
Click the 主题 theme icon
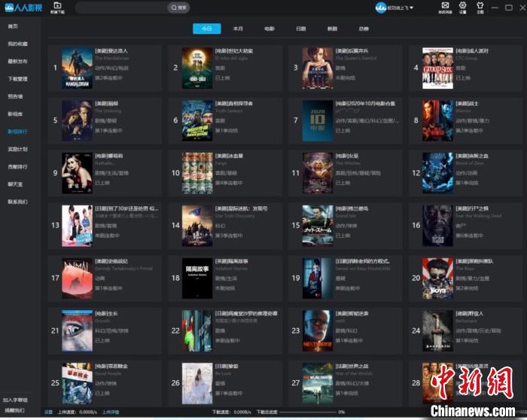point(480,7)
